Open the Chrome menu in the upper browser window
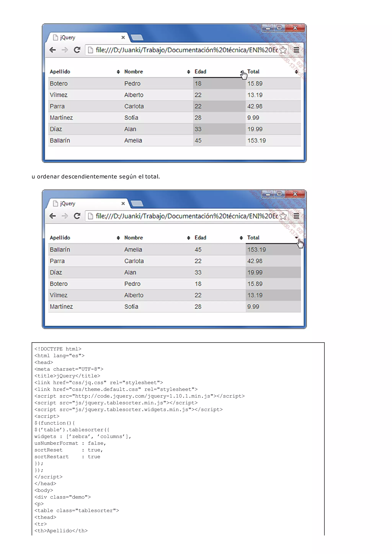The image size is (392, 554). [296, 50]
